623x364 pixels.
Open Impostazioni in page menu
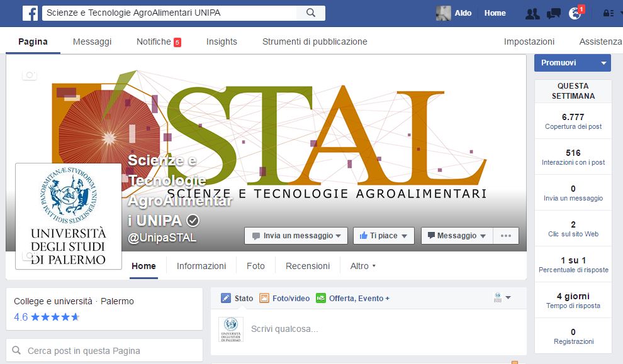(x=529, y=41)
